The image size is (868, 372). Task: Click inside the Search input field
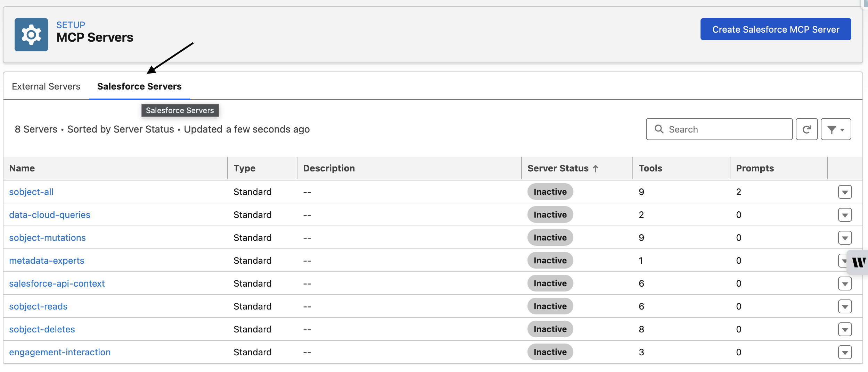tap(719, 129)
